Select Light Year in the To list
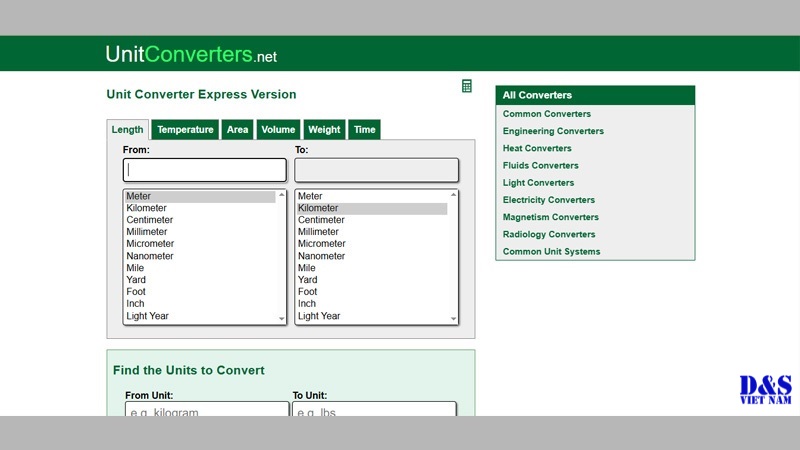This screenshot has width=800, height=450. click(x=372, y=316)
